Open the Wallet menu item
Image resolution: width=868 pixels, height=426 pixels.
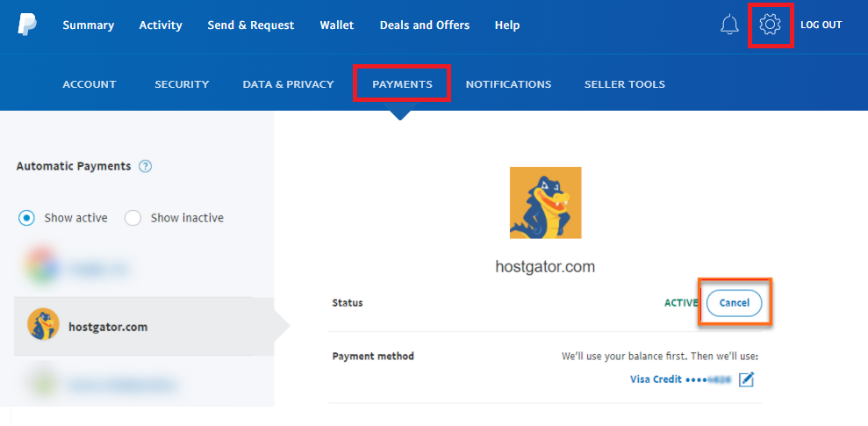click(336, 25)
